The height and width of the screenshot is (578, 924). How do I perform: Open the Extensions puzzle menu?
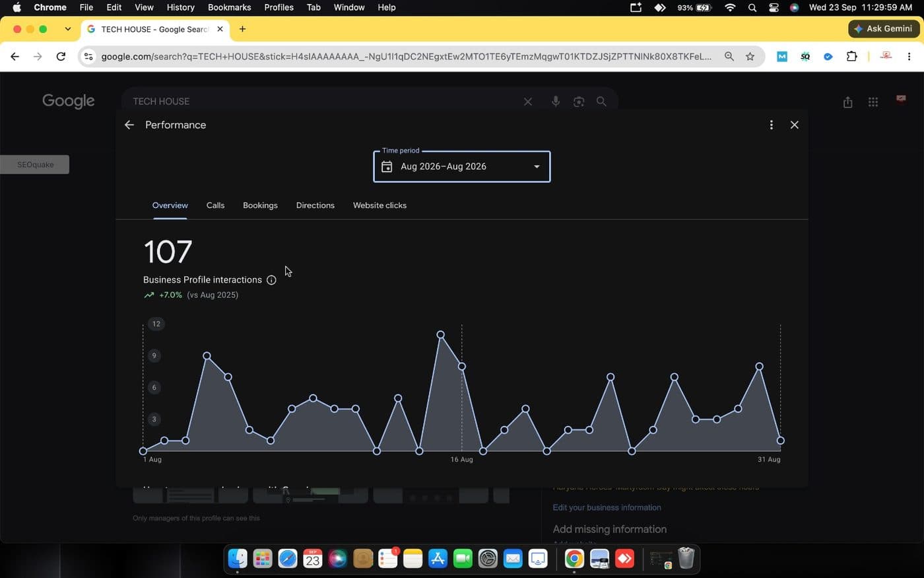pos(851,57)
